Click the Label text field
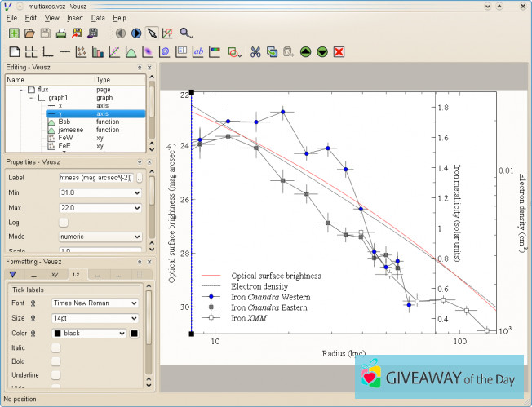 tap(96, 178)
